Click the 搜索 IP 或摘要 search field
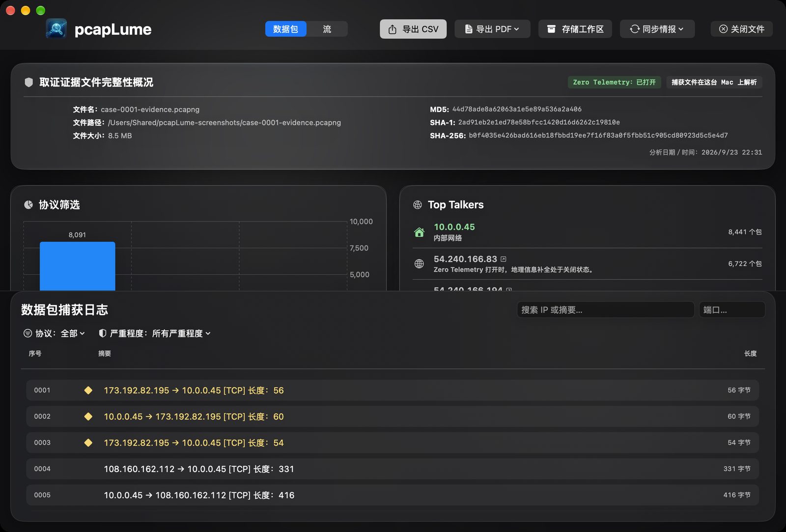This screenshot has height=532, width=786. (x=606, y=310)
